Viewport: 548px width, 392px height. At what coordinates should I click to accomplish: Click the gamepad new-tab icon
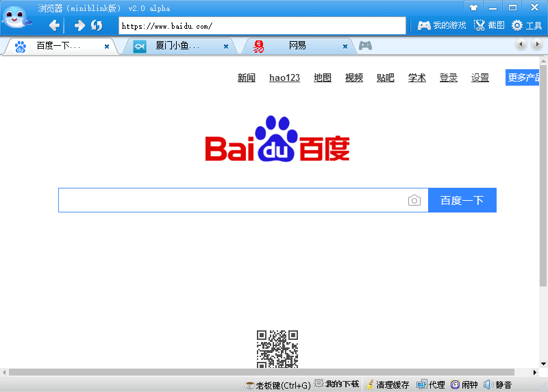(365, 46)
